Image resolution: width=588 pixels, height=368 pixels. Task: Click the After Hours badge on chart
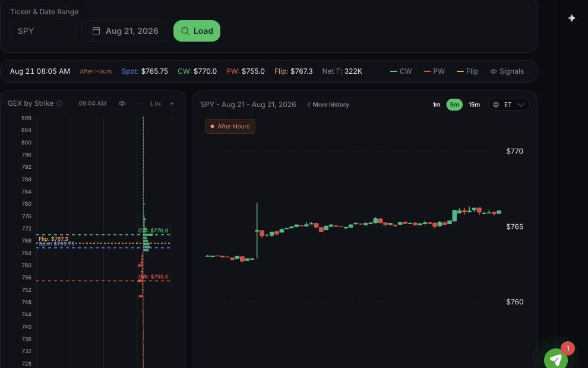click(x=230, y=126)
